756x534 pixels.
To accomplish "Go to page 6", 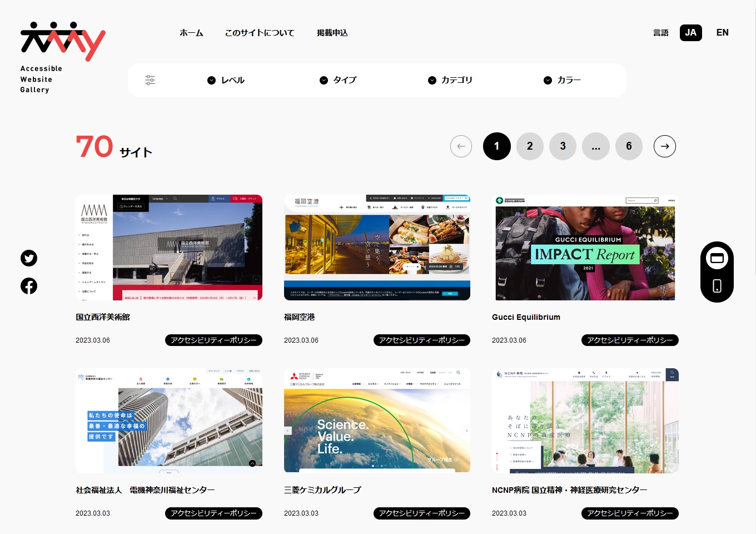I will click(x=629, y=146).
